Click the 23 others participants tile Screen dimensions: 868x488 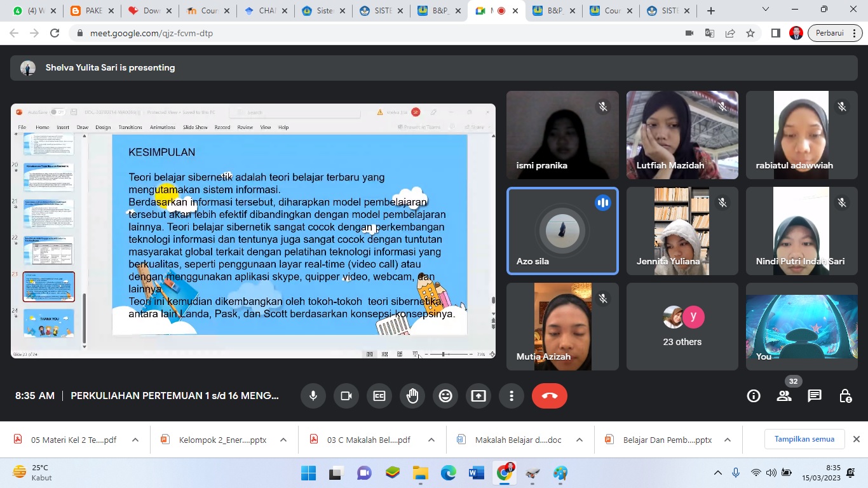coord(682,327)
